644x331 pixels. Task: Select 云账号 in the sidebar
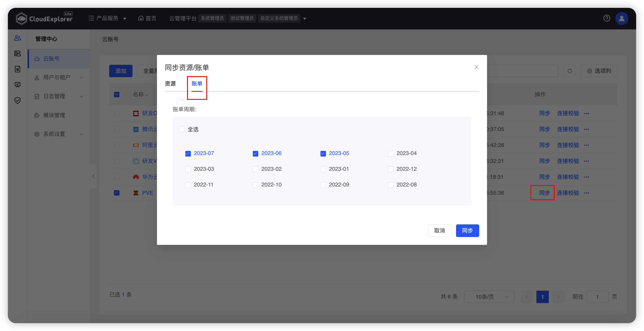click(59, 59)
